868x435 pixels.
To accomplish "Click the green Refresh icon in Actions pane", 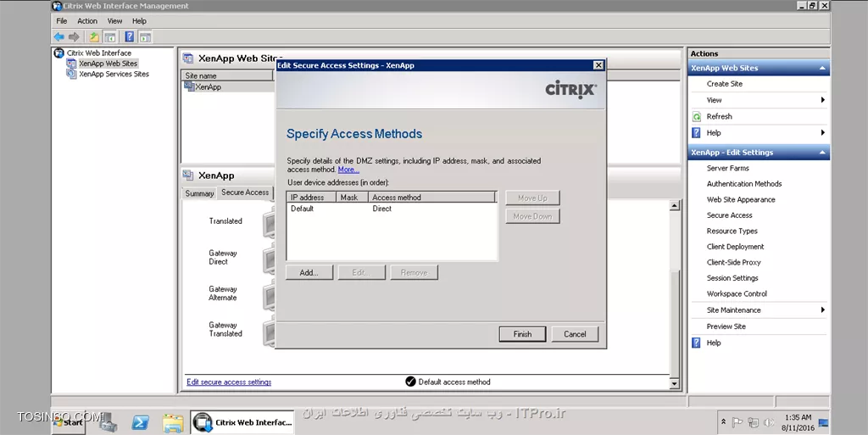I will pyautogui.click(x=697, y=117).
